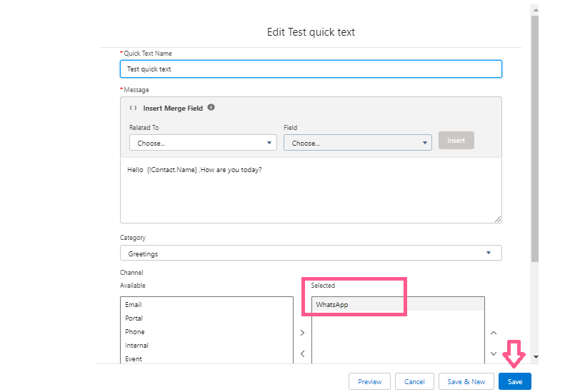Click the Save & New button
The height and width of the screenshot is (392, 585).
point(466,381)
